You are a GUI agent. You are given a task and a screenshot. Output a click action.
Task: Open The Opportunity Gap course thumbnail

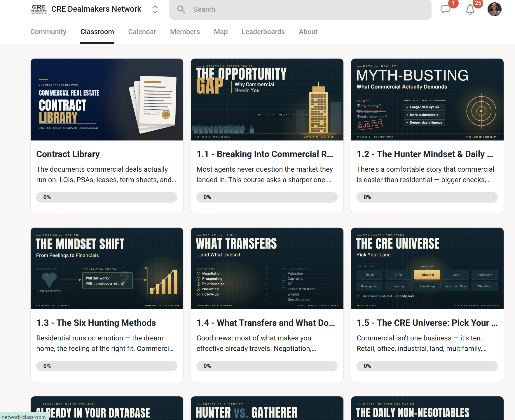coord(267,99)
